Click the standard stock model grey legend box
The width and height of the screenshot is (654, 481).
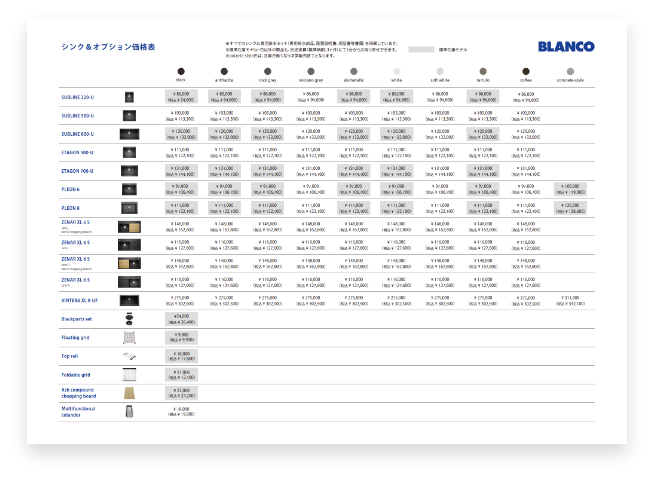coord(421,50)
